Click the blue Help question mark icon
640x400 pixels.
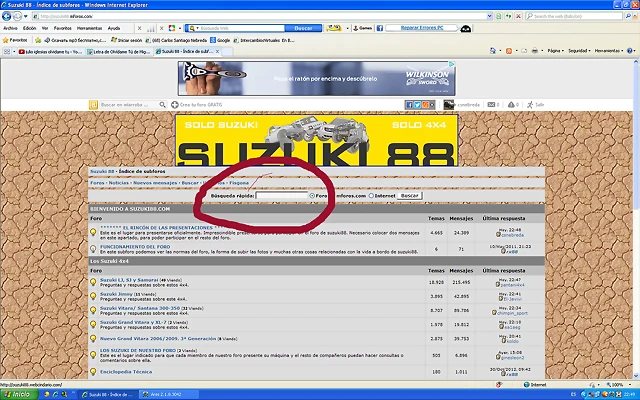click(629, 51)
